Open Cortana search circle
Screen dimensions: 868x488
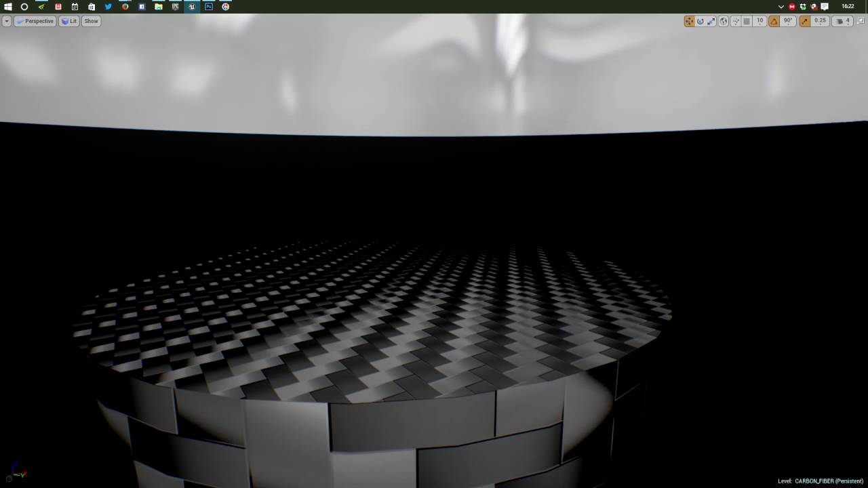[x=24, y=7]
